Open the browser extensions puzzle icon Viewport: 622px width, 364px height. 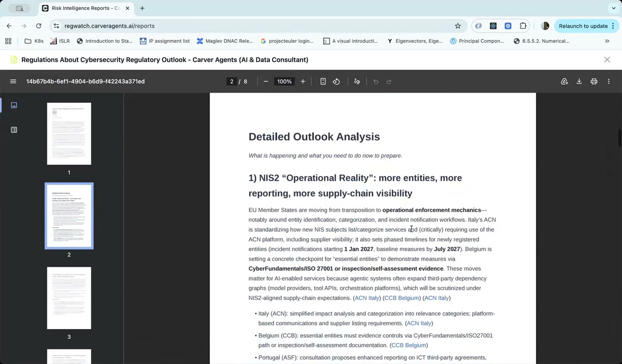click(x=523, y=26)
